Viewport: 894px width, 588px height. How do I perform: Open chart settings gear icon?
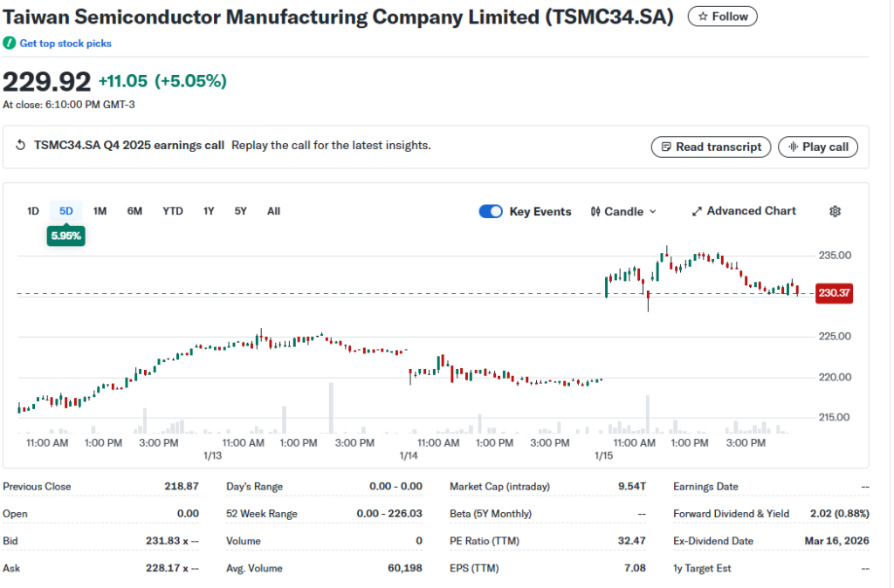835,211
